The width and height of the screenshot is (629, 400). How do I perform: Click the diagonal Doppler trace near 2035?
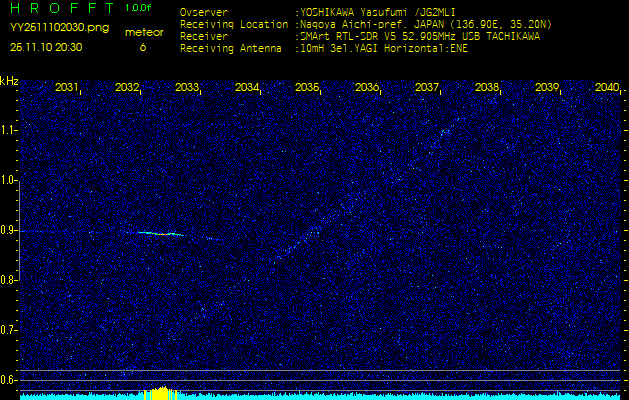click(x=297, y=244)
